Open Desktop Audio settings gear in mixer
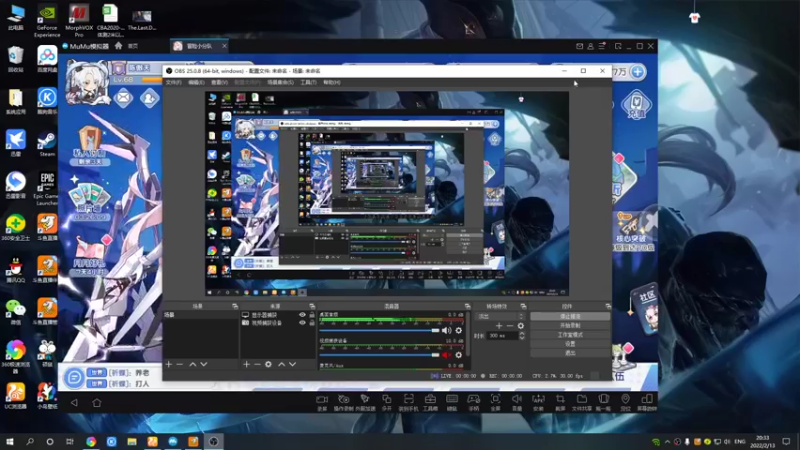Image resolution: width=800 pixels, height=450 pixels. pyautogui.click(x=459, y=331)
